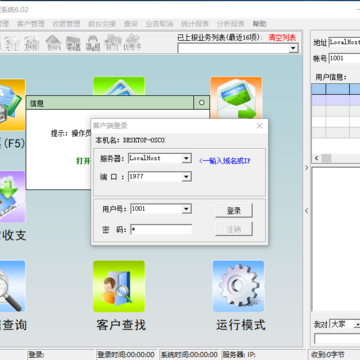Screen dimensions: 360x360
Task: Click the 运行模式 label
Action: tap(241, 324)
